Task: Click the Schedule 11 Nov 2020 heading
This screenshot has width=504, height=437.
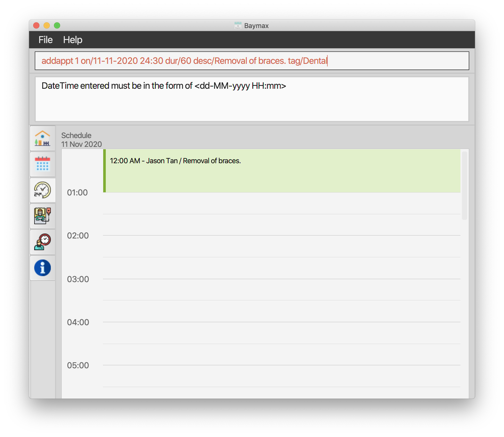Action: point(81,140)
